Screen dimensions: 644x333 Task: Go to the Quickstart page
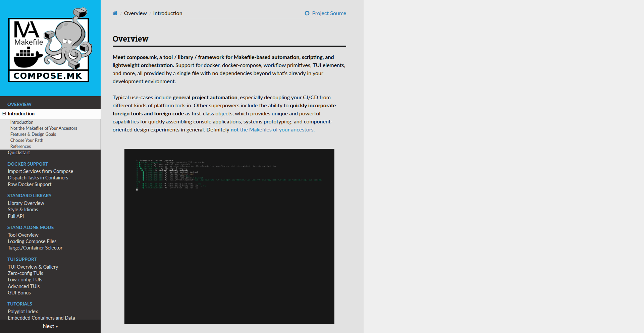[x=19, y=153]
